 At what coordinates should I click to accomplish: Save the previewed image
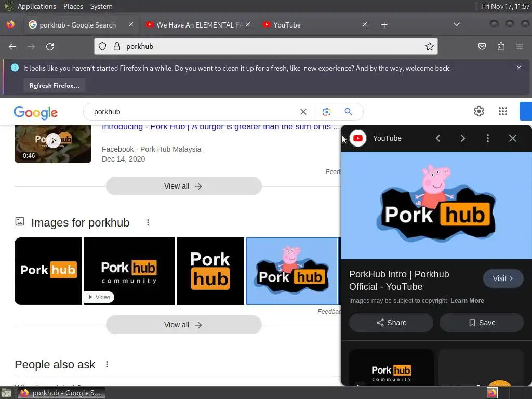482,323
